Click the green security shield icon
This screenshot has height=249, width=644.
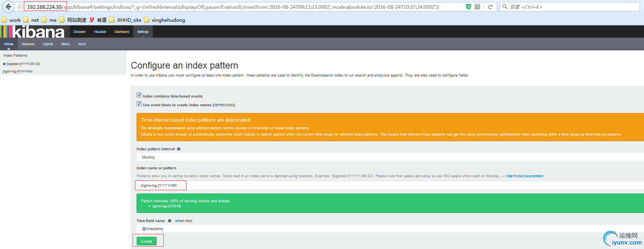pos(469,7)
